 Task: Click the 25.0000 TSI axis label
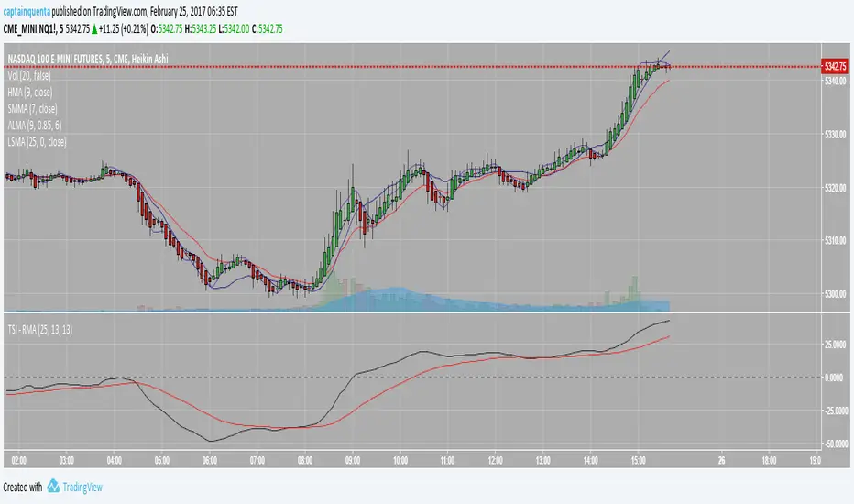(x=835, y=345)
